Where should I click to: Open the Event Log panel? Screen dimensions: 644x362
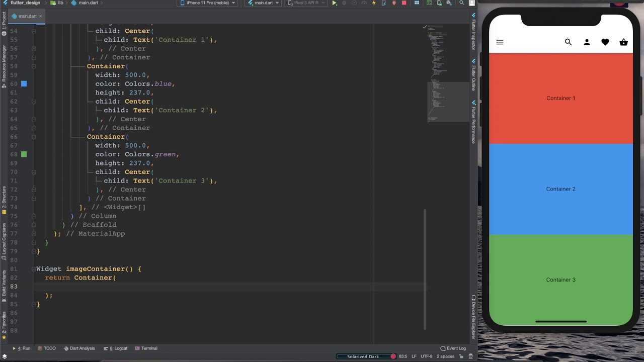point(453,348)
